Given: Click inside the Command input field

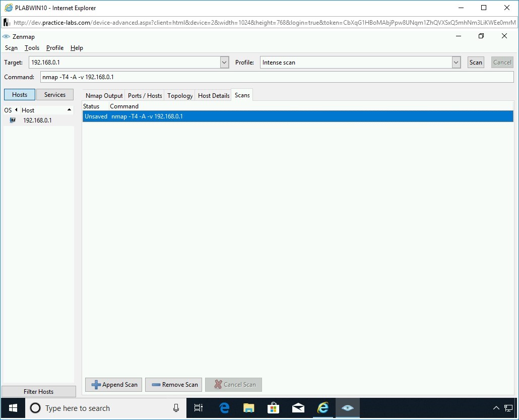Looking at the screenshot, I should (276, 77).
